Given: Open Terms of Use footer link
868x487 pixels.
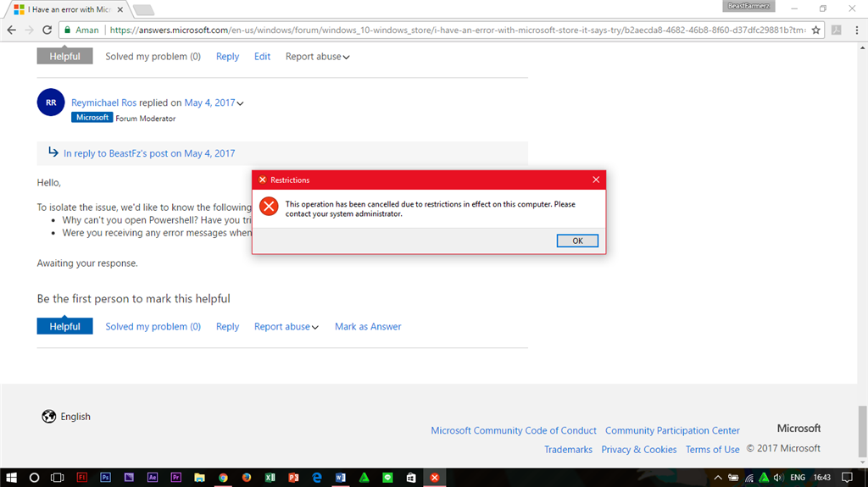Looking at the screenshot, I should click(712, 450).
